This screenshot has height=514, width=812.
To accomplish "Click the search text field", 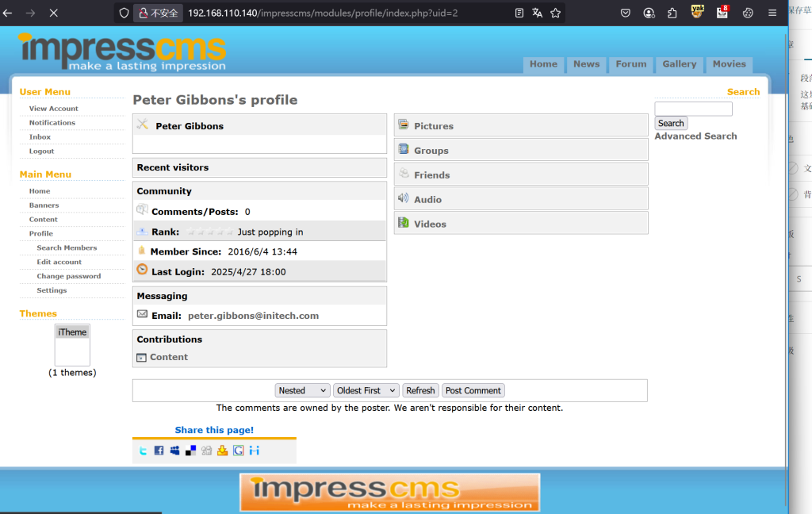I will click(x=693, y=109).
